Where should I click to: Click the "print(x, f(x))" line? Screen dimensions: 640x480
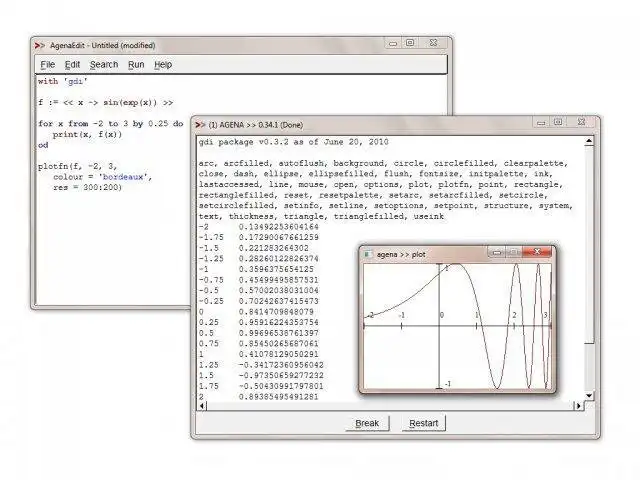point(87,134)
